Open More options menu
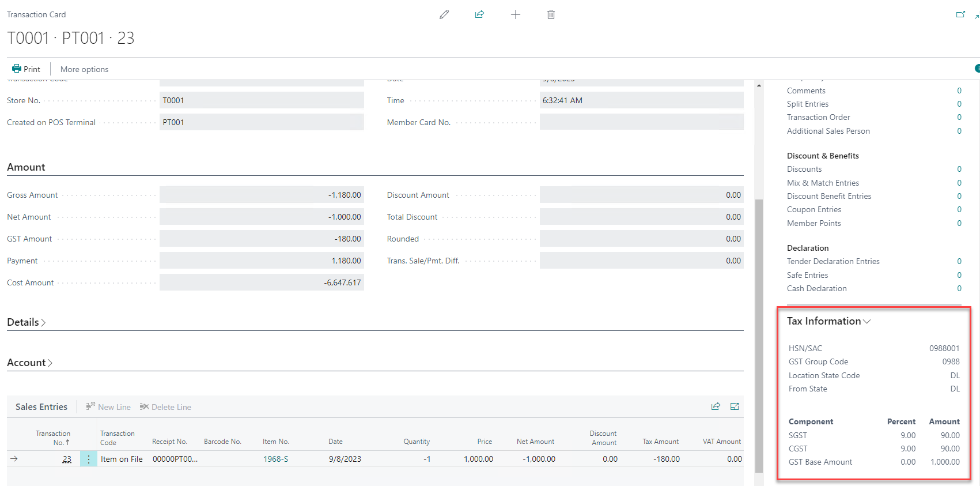This screenshot has height=486, width=980. (x=84, y=69)
